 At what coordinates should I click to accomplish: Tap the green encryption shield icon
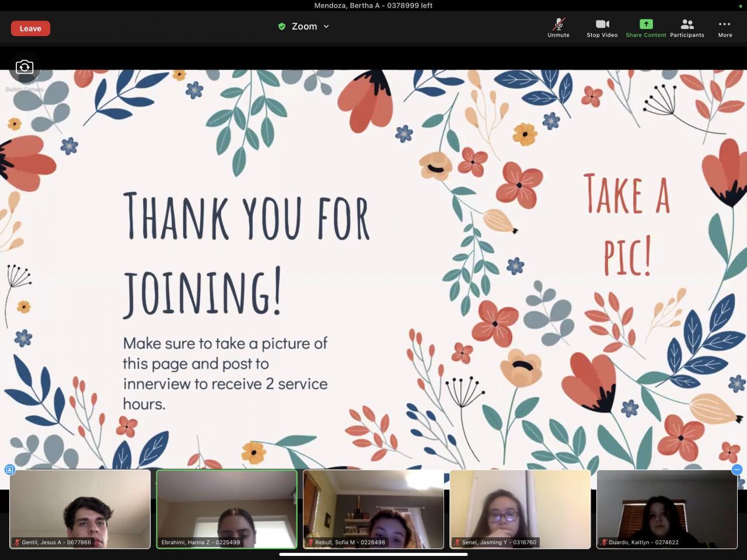(282, 26)
